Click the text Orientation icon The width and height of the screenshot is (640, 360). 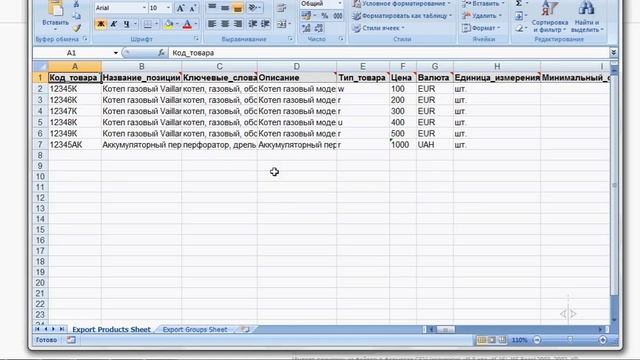point(253,7)
